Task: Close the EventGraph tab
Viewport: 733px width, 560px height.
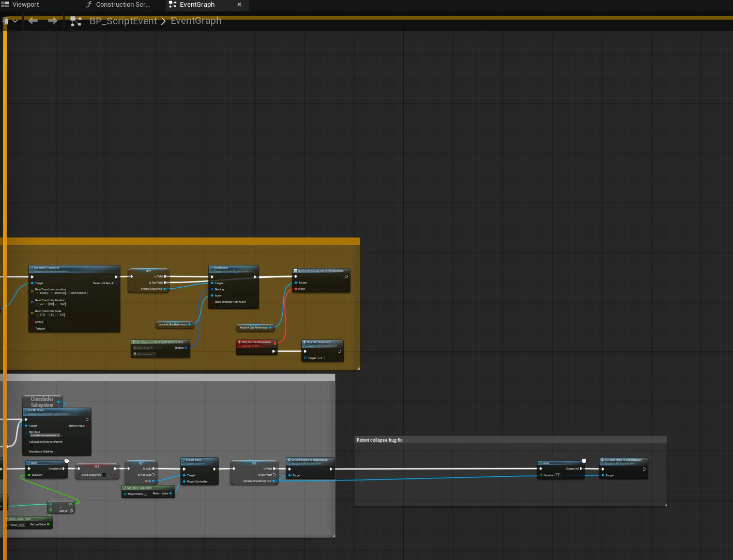Action: (239, 5)
